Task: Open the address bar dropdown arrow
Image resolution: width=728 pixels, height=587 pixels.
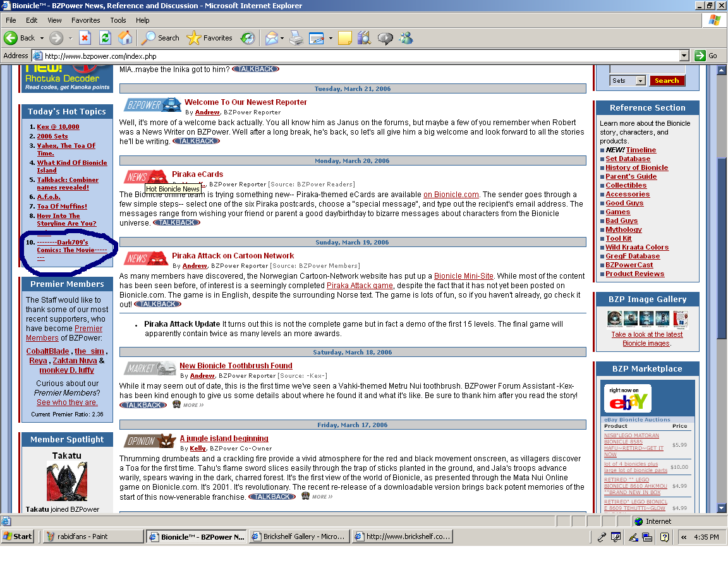Action: pos(684,56)
